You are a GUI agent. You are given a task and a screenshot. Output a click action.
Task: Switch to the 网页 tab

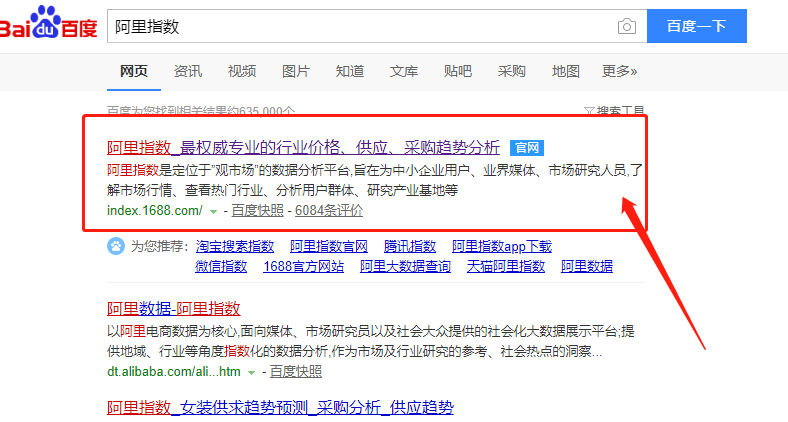[134, 71]
